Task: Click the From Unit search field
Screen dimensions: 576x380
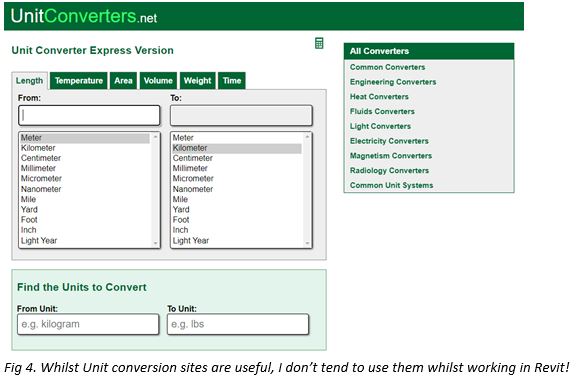Action: click(x=88, y=324)
